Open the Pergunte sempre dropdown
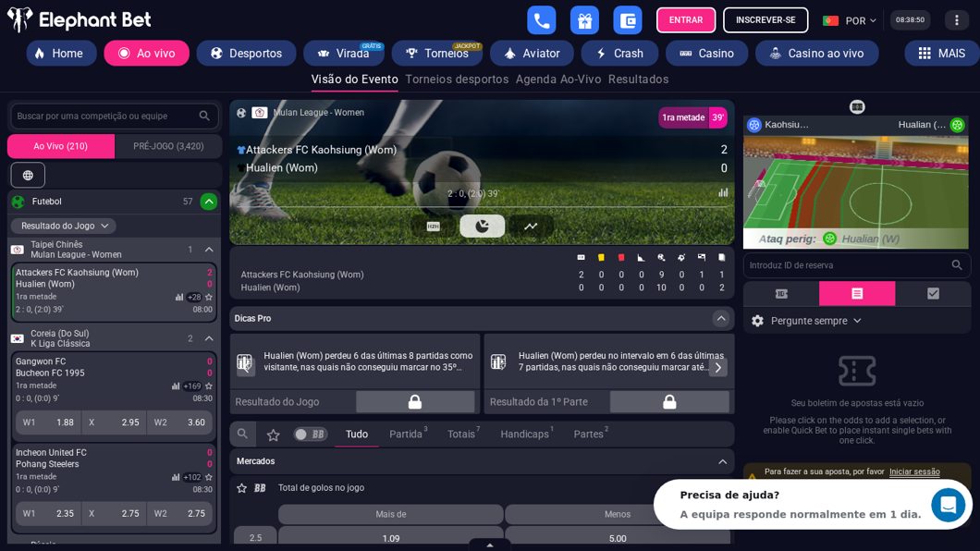The height and width of the screenshot is (551, 980). point(816,321)
